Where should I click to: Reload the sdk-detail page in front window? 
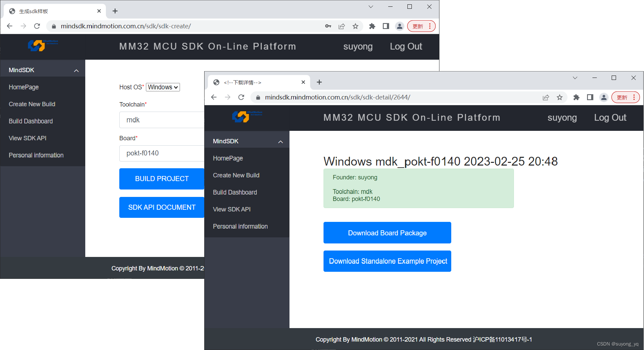pos(241,97)
